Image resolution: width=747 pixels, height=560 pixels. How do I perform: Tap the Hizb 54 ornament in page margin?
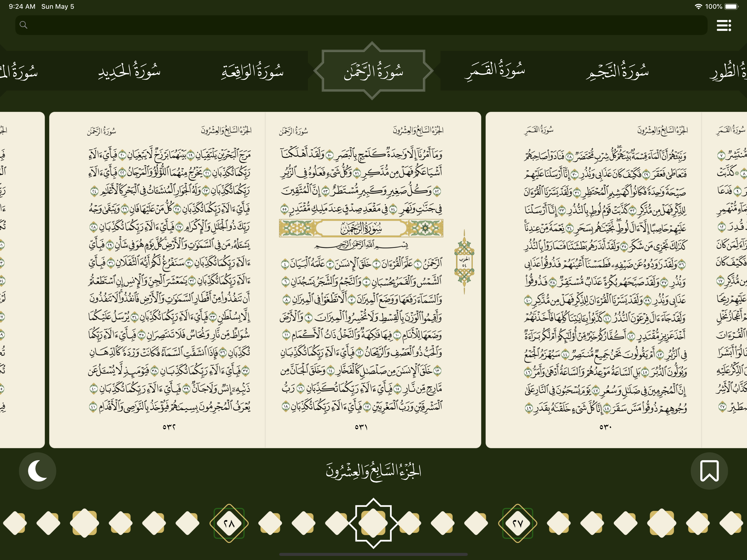464,262
